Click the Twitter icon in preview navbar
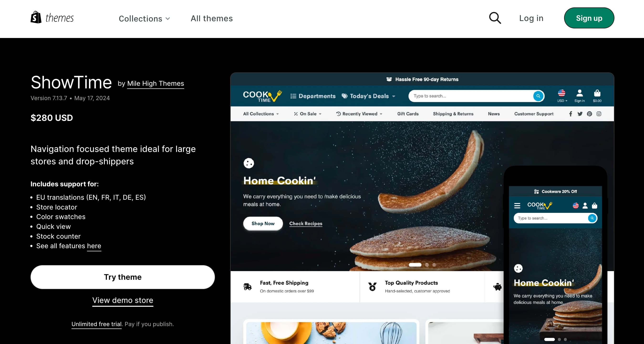The image size is (644, 344). pyautogui.click(x=580, y=114)
